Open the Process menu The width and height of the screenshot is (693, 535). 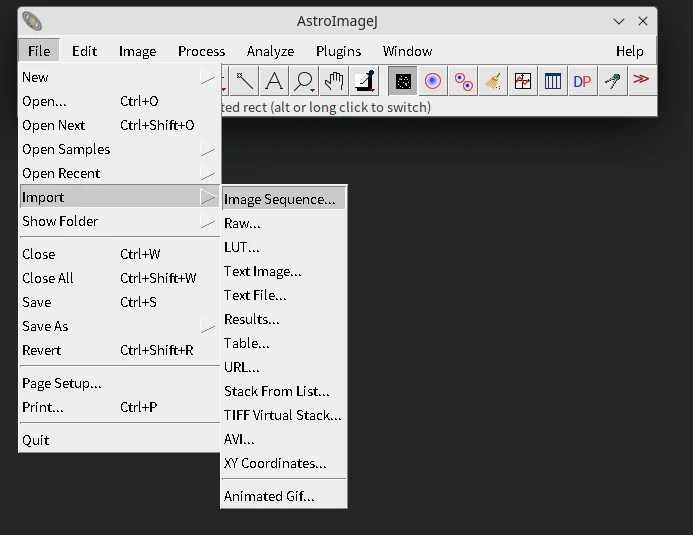(202, 51)
